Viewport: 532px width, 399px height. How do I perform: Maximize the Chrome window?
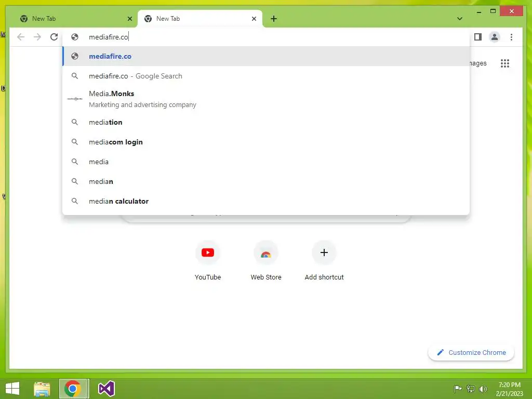tap(493, 11)
